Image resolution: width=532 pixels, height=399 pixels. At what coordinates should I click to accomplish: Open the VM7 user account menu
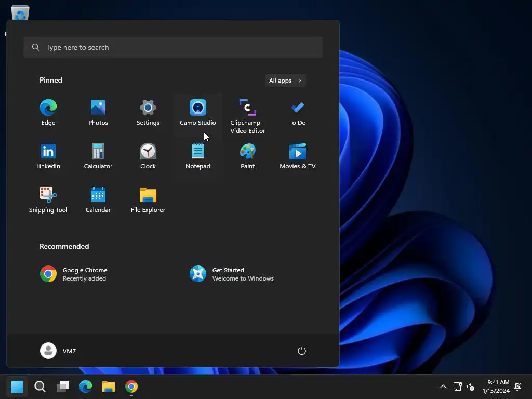click(x=58, y=351)
